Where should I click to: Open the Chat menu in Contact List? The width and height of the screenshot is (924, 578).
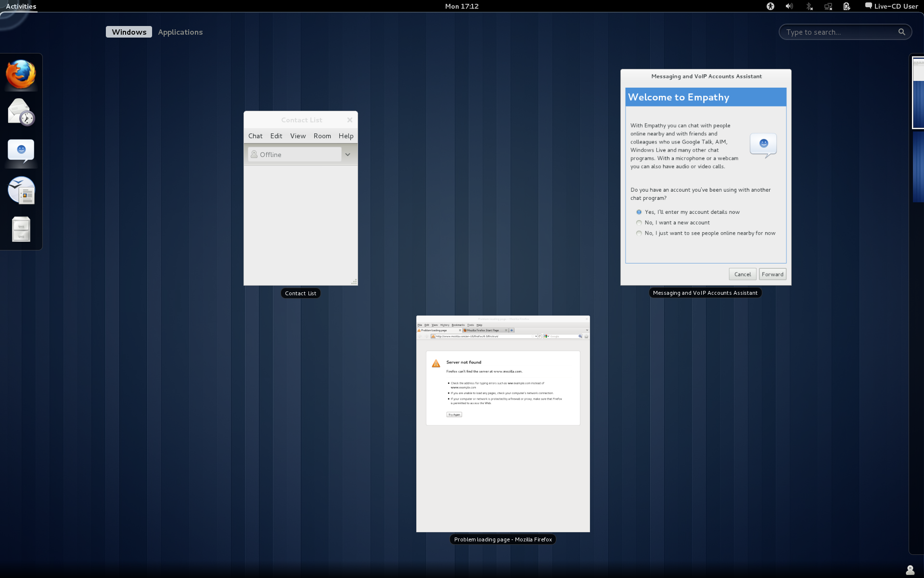[x=256, y=136]
